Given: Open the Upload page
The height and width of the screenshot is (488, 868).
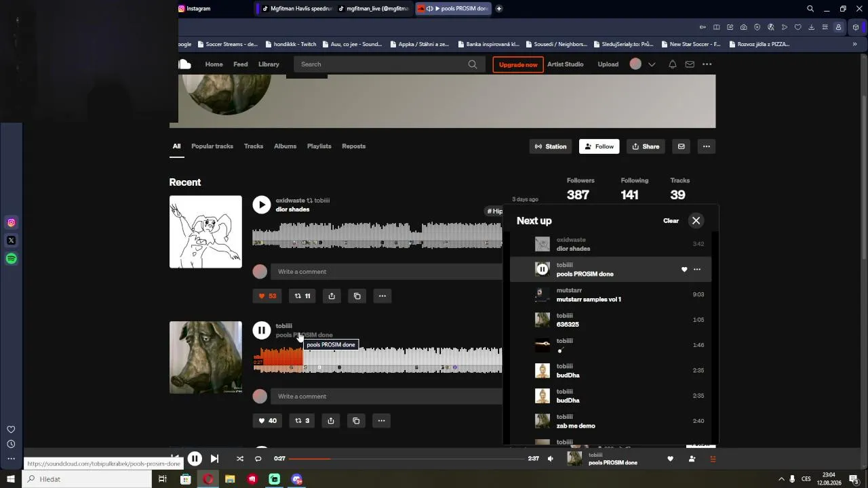Looking at the screenshot, I should (608, 64).
